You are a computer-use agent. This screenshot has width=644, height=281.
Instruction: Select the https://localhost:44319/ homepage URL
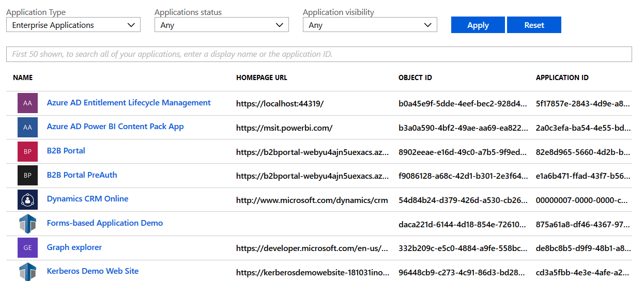[280, 103]
